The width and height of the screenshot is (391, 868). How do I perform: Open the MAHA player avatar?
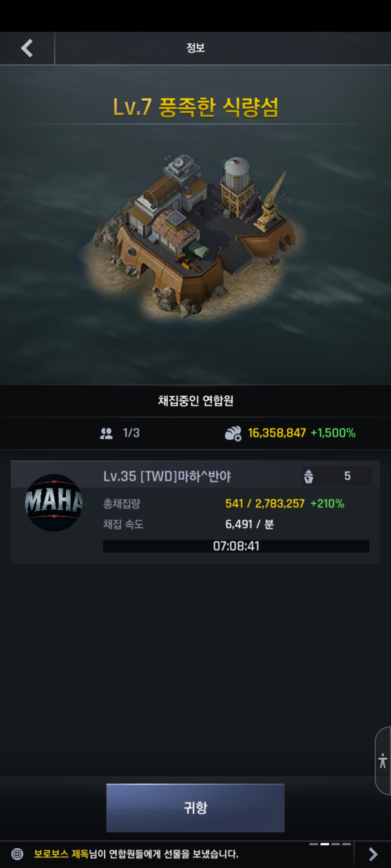pyautogui.click(x=54, y=503)
